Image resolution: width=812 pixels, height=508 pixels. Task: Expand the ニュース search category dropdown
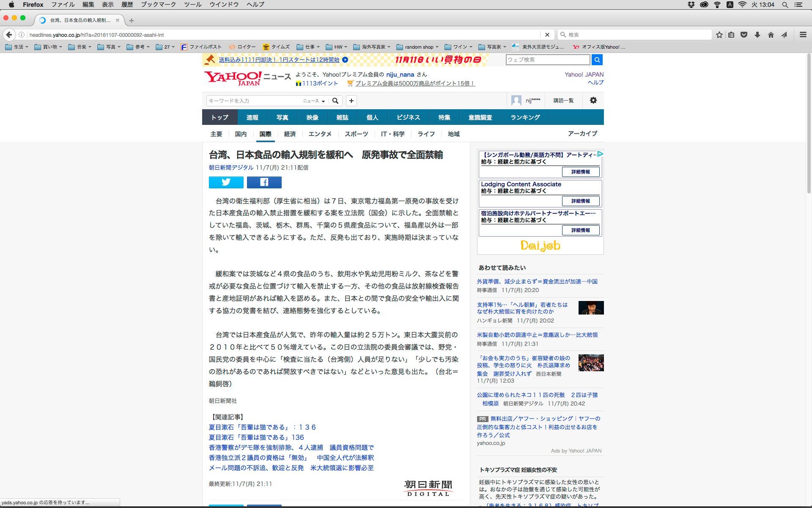point(314,101)
